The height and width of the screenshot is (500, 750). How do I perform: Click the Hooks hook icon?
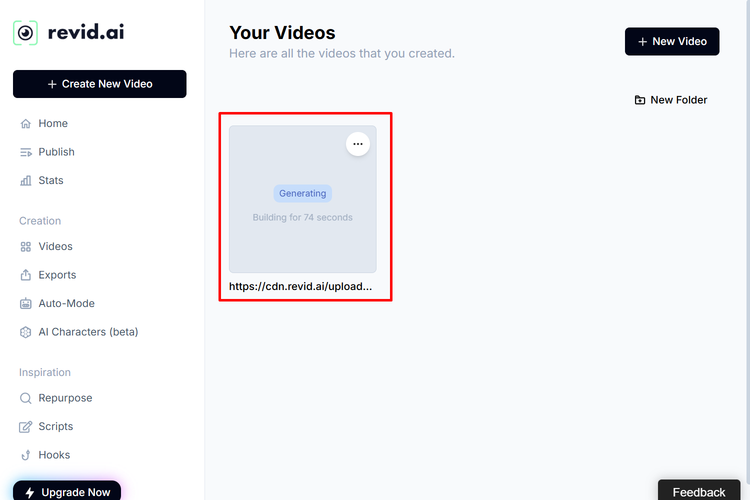(26, 455)
